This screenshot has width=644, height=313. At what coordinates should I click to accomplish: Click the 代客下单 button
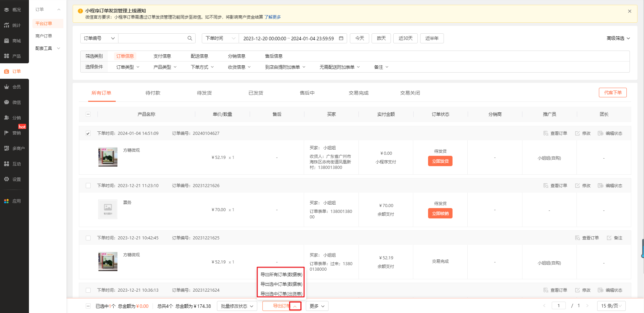(613, 93)
